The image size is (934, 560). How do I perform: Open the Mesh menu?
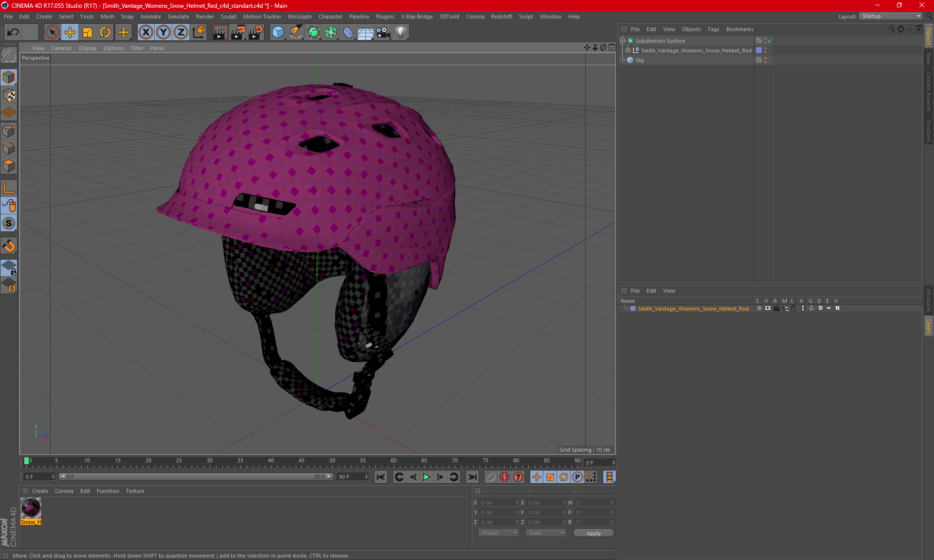tap(107, 17)
